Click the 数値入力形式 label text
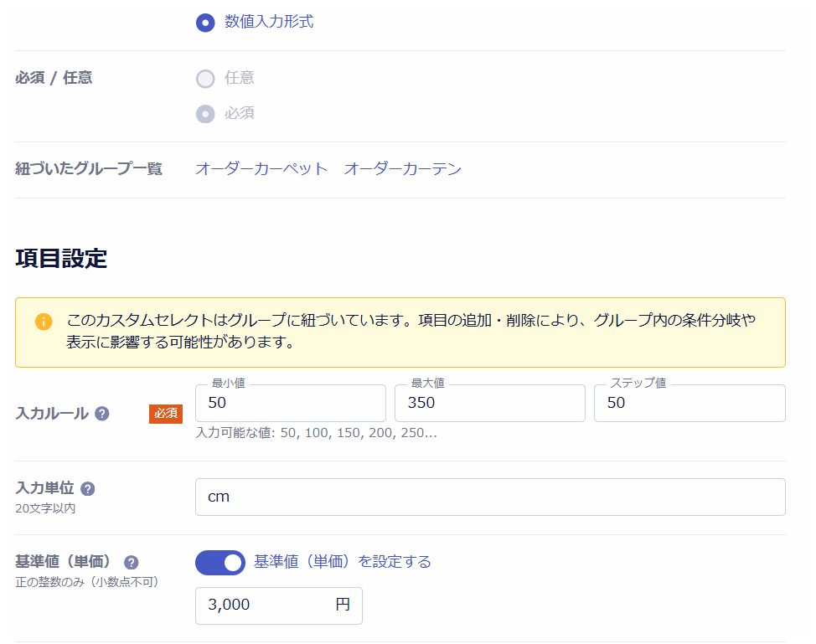816x644 pixels. (269, 22)
